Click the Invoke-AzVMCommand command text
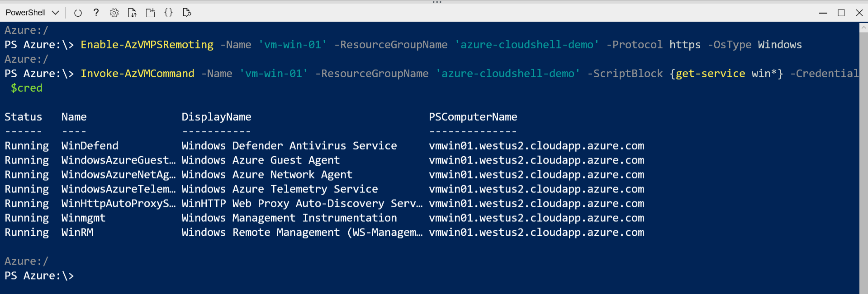Screen dimensions: 868x294 point(138,74)
